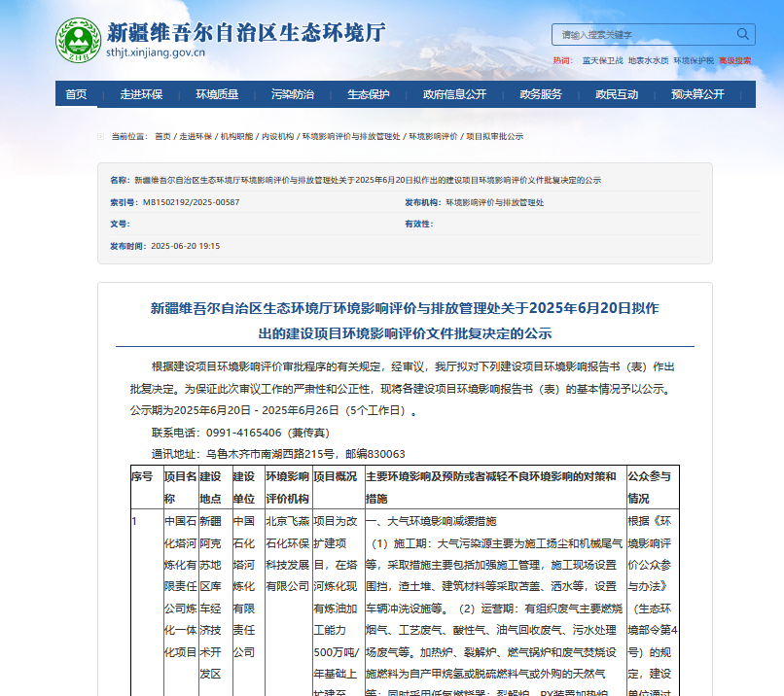
Task: Open the 走进环保 navigation menu
Action: click(x=139, y=94)
